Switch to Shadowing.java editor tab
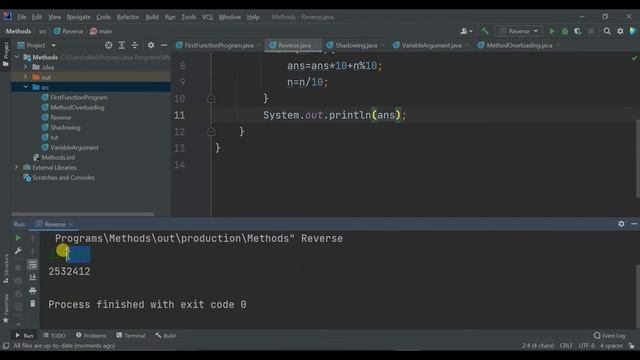The image size is (640, 360). (356, 45)
